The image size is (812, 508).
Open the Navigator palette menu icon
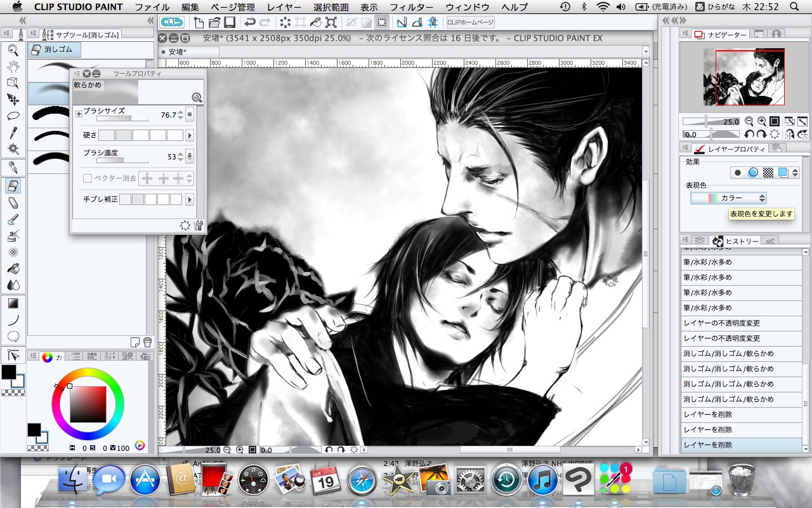tap(684, 34)
